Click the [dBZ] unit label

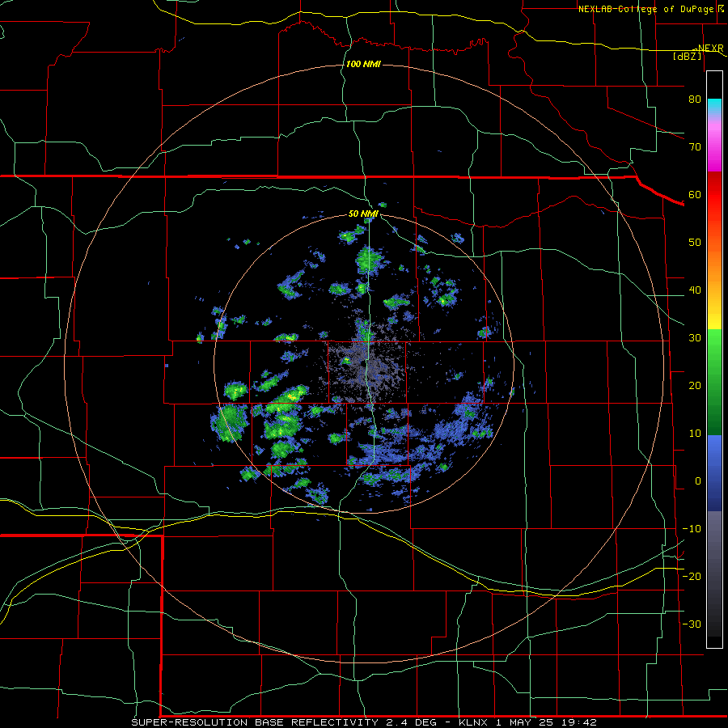[687, 56]
